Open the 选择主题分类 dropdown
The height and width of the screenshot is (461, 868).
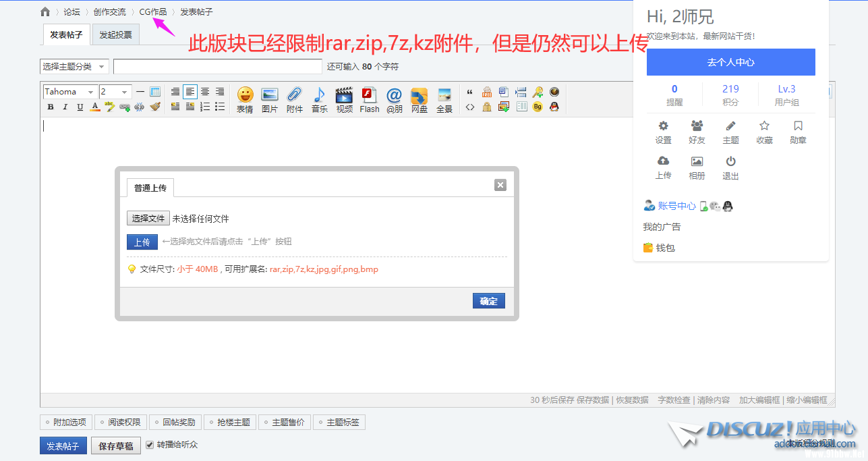74,66
